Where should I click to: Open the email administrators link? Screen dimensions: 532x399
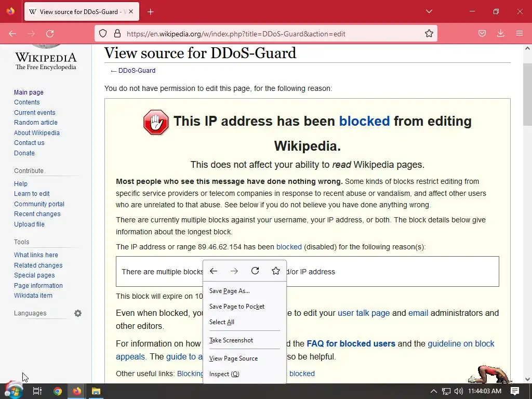[418, 313]
